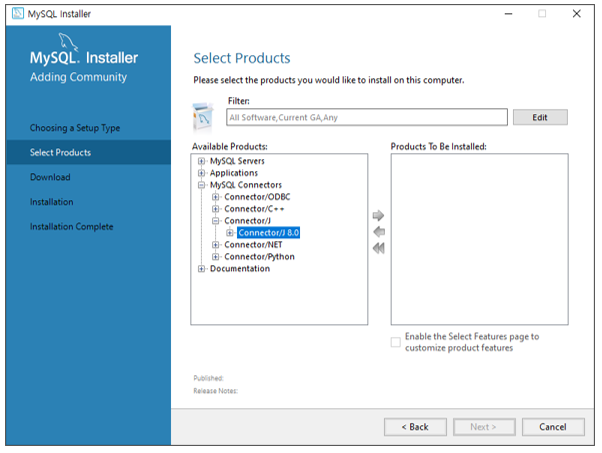This screenshot has width=602, height=453.
Task: Click the Published label text
Action: [208, 378]
